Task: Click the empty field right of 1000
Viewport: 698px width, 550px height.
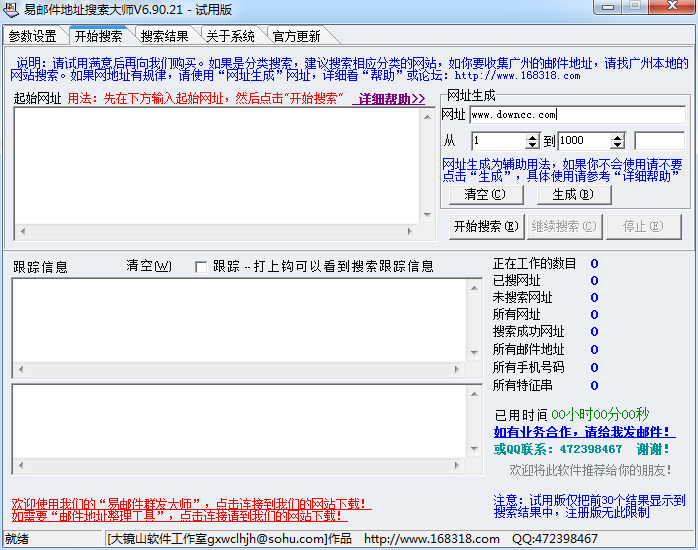Action: click(x=659, y=141)
